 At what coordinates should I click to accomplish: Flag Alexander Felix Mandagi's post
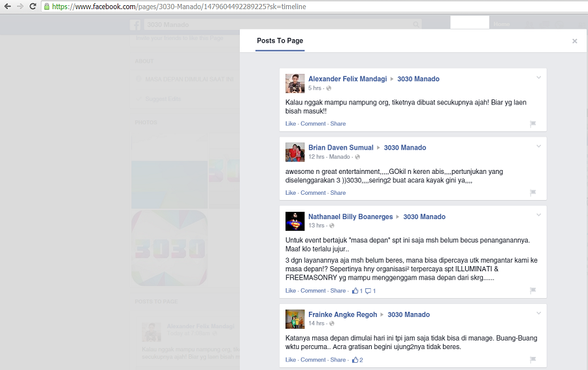point(532,124)
